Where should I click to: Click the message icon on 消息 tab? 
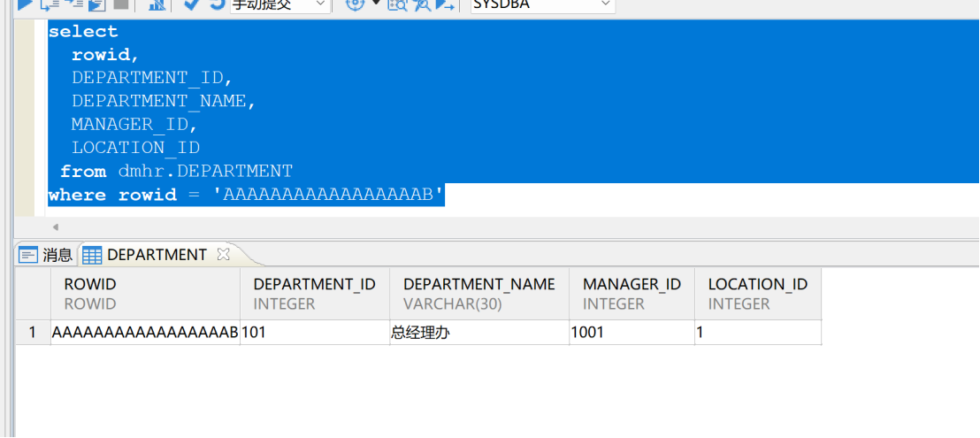click(28, 255)
